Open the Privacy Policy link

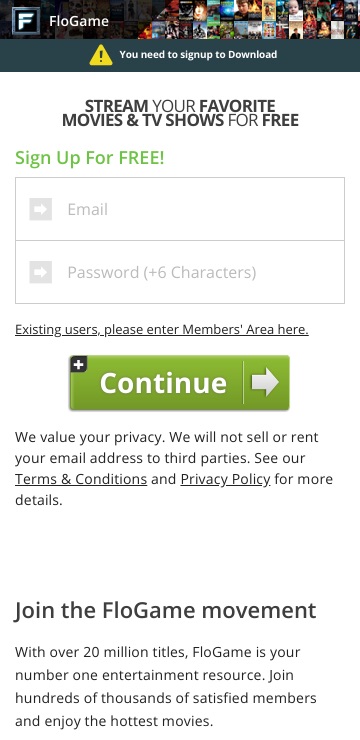point(226,479)
